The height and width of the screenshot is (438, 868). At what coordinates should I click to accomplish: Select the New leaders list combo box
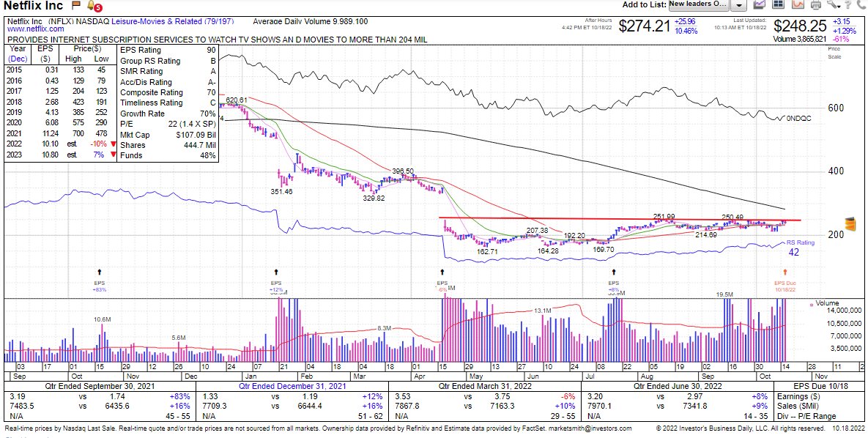pyautogui.click(x=699, y=4)
